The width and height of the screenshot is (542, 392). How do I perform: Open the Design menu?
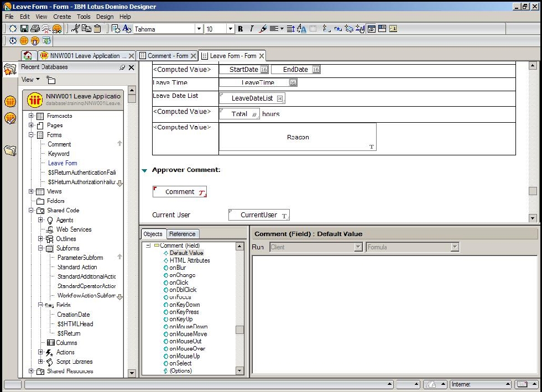105,17
